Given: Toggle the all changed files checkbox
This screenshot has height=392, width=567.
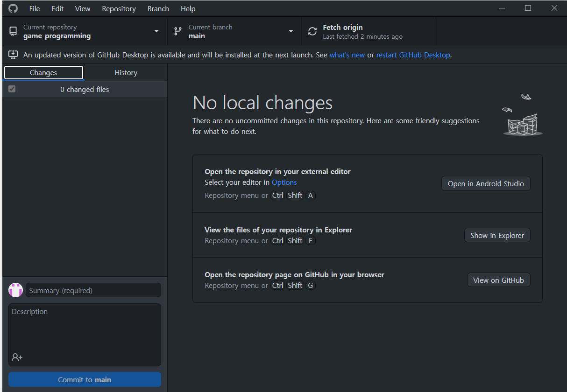Looking at the screenshot, I should [12, 89].
